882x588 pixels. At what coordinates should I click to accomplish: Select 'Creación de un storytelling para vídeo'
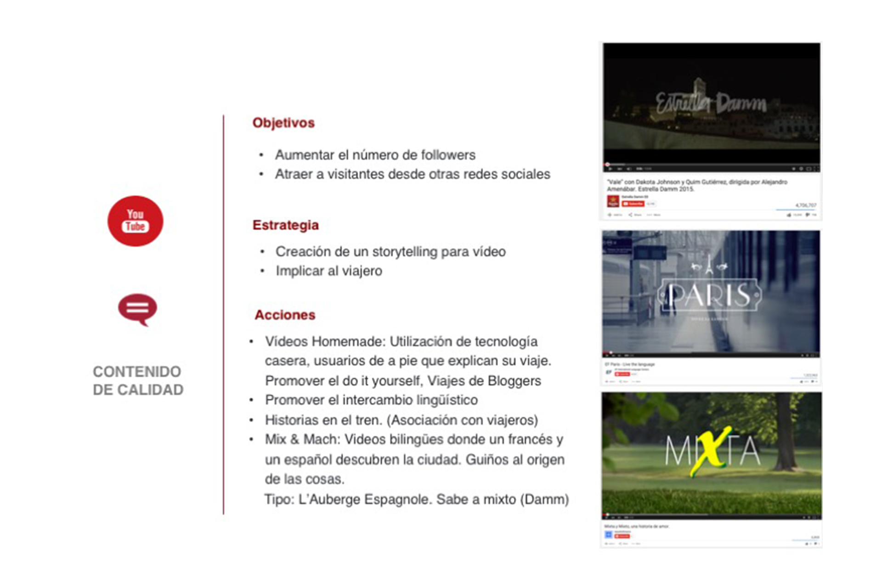(x=390, y=252)
